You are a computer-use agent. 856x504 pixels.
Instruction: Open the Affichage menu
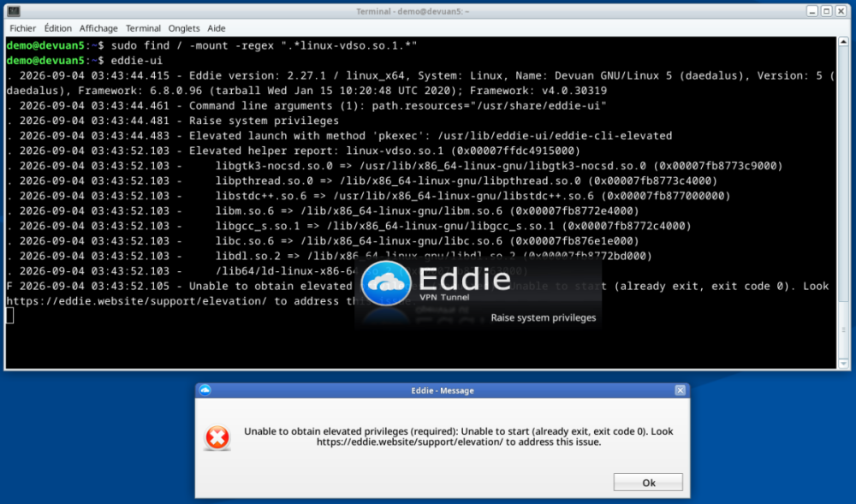coord(98,28)
